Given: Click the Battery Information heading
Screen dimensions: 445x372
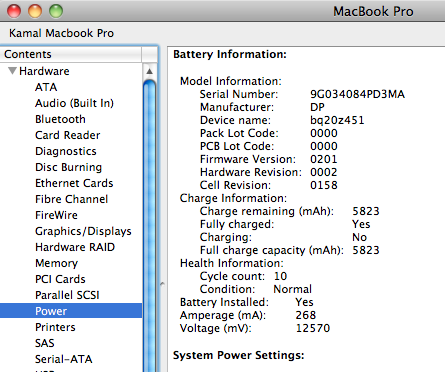Looking at the screenshot, I should click(x=230, y=54).
